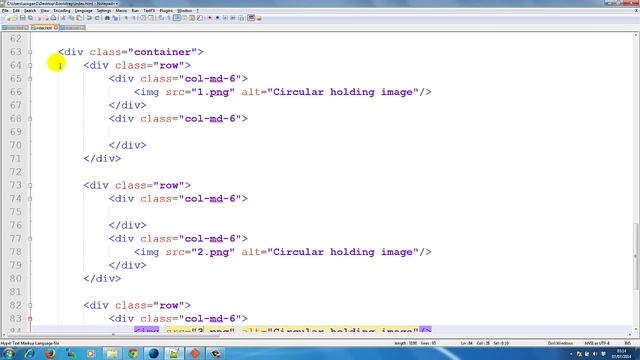Image resolution: width=640 pixels, height=360 pixels.
Task: Collapse the row div fold at line 64
Action: pos(30,65)
